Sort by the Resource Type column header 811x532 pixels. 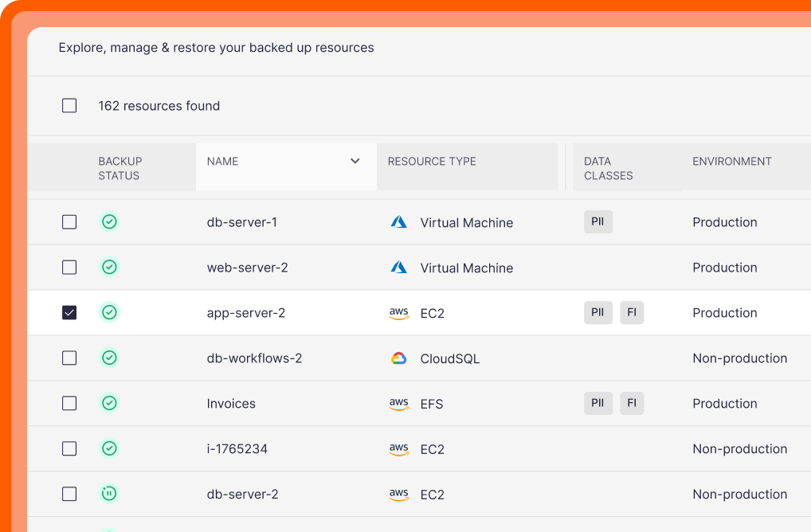[x=432, y=161]
